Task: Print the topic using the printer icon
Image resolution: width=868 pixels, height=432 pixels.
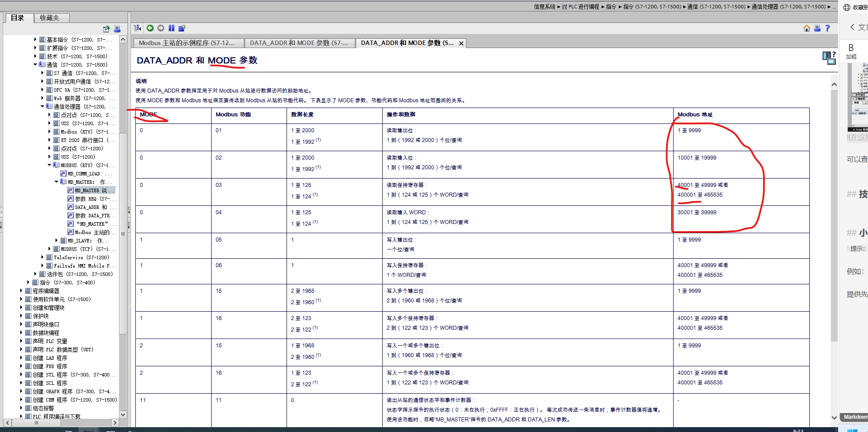Action: [817, 28]
